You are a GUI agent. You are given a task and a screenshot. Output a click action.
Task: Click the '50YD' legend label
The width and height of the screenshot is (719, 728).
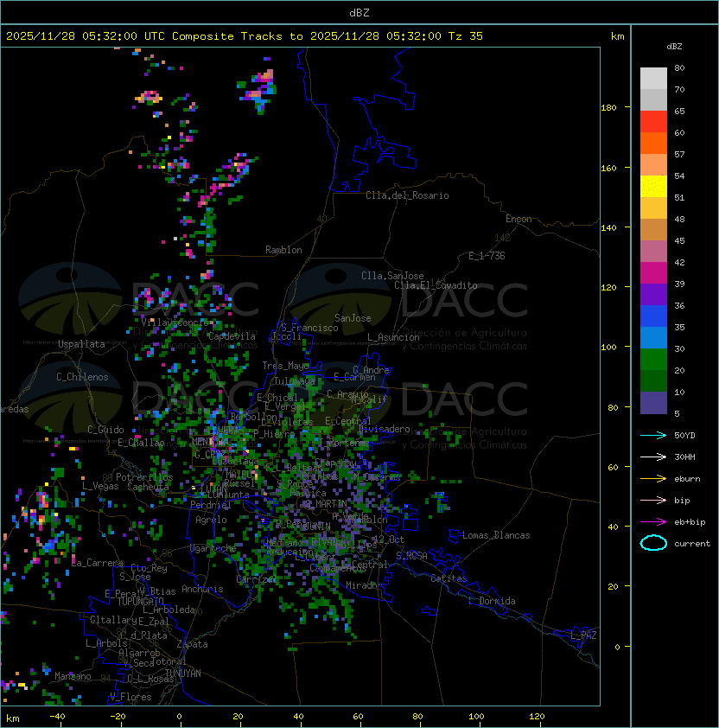(x=684, y=435)
